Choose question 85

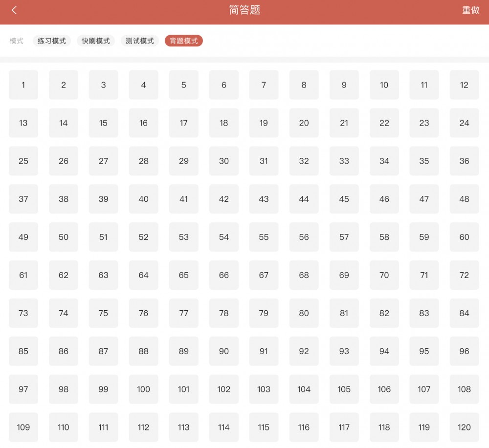pos(23,351)
